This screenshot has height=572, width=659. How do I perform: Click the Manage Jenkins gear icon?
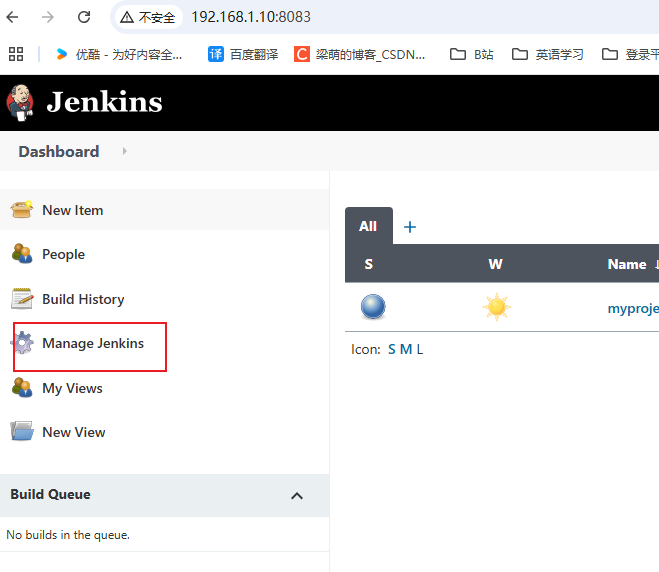point(22,343)
